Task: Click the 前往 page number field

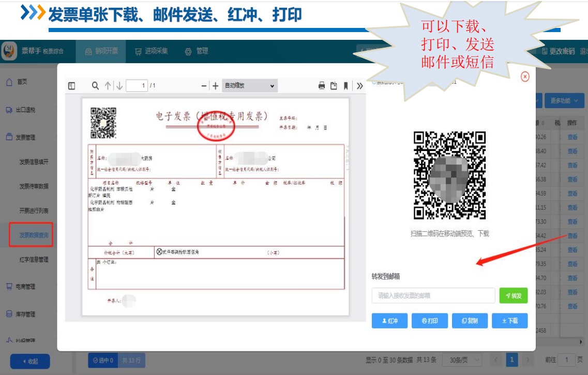Action: pos(567,360)
